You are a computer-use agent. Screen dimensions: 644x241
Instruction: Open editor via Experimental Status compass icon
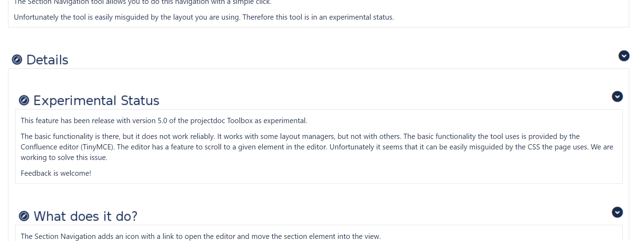tap(24, 100)
